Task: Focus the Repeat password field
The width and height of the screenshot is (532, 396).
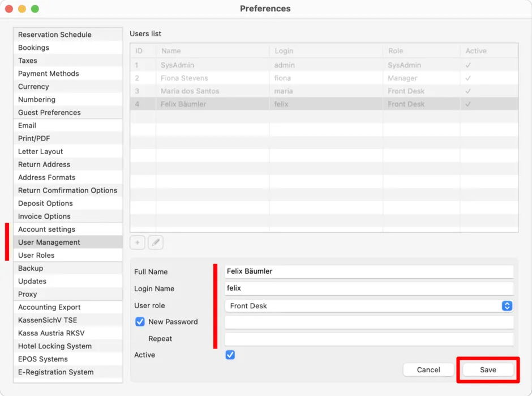Action: [x=369, y=339]
